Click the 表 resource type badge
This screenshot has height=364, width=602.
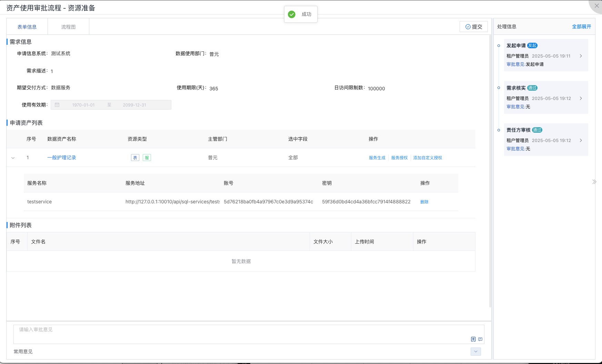pyautogui.click(x=135, y=158)
